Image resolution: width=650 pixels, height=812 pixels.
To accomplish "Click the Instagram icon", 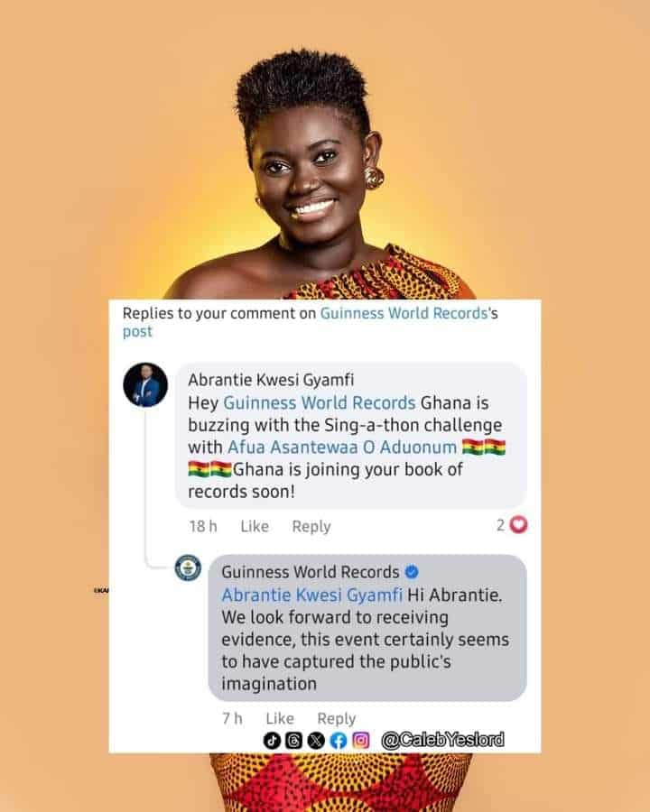I will (361, 741).
